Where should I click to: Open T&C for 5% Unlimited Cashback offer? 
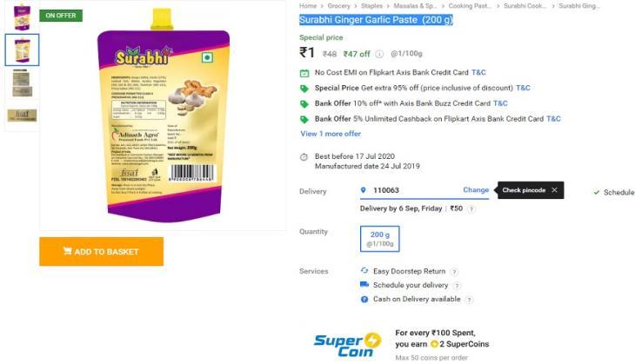(553, 118)
